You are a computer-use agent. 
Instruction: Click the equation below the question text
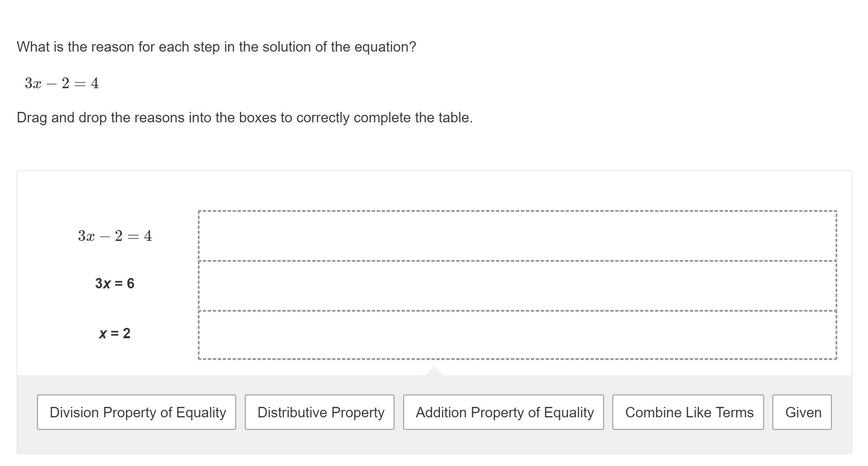tap(62, 83)
